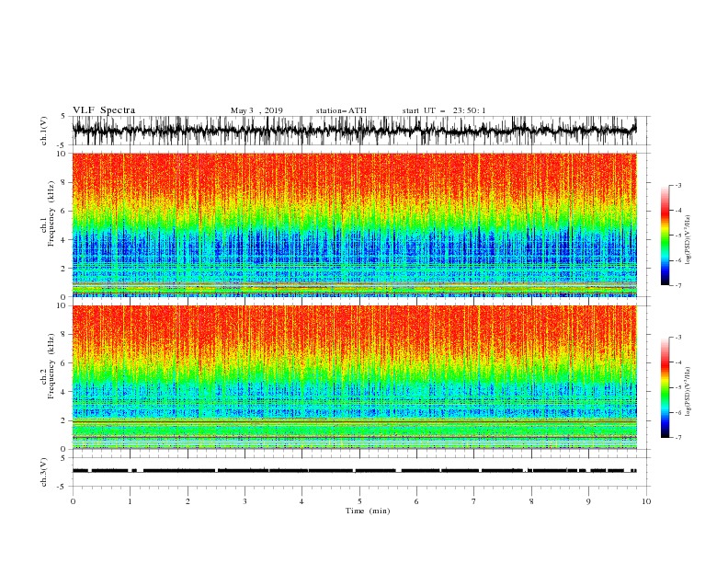This screenshot has height=563, width=728.
Task: Click the ch.2 frequency tick label "6"
Action: (63, 363)
